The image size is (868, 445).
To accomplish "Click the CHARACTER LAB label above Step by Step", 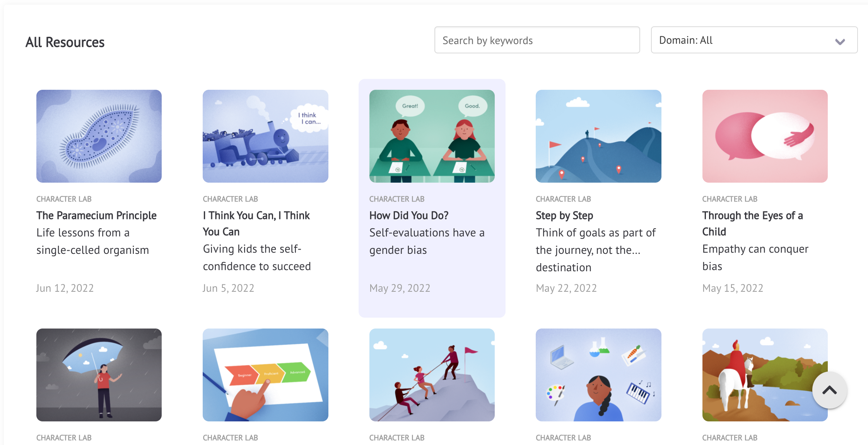I will coord(563,199).
